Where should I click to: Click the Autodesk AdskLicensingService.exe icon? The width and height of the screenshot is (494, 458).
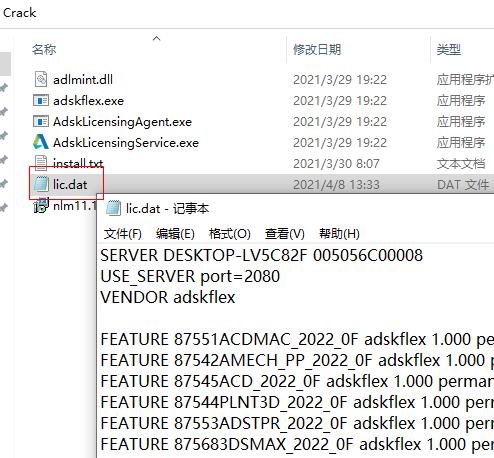[41, 142]
